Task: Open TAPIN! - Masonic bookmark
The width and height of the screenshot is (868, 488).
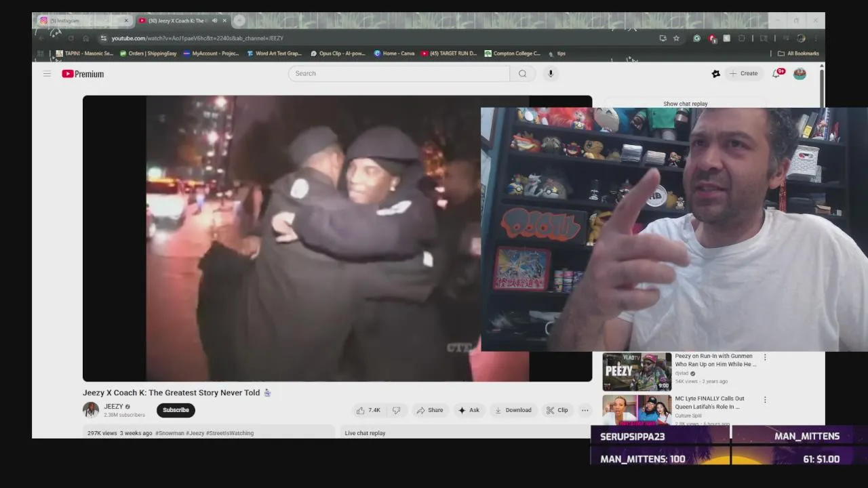Action: [x=85, y=53]
